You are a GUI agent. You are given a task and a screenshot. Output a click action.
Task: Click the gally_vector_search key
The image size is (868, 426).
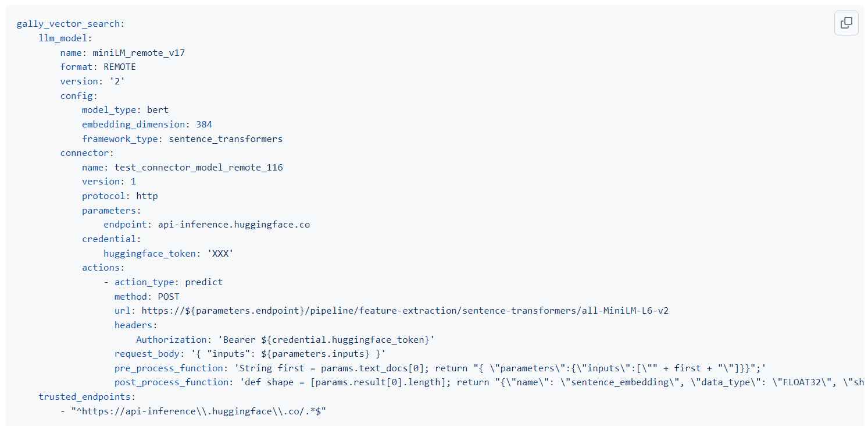tap(69, 24)
